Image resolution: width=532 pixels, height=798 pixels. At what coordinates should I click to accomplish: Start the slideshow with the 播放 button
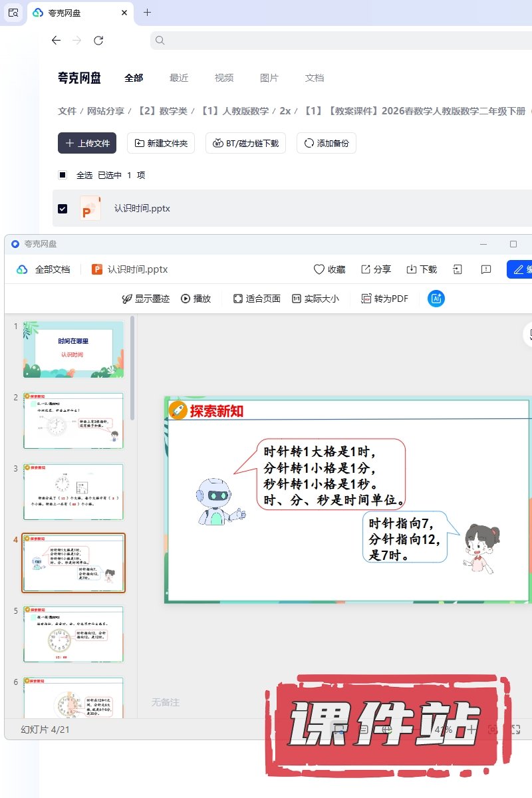click(196, 299)
